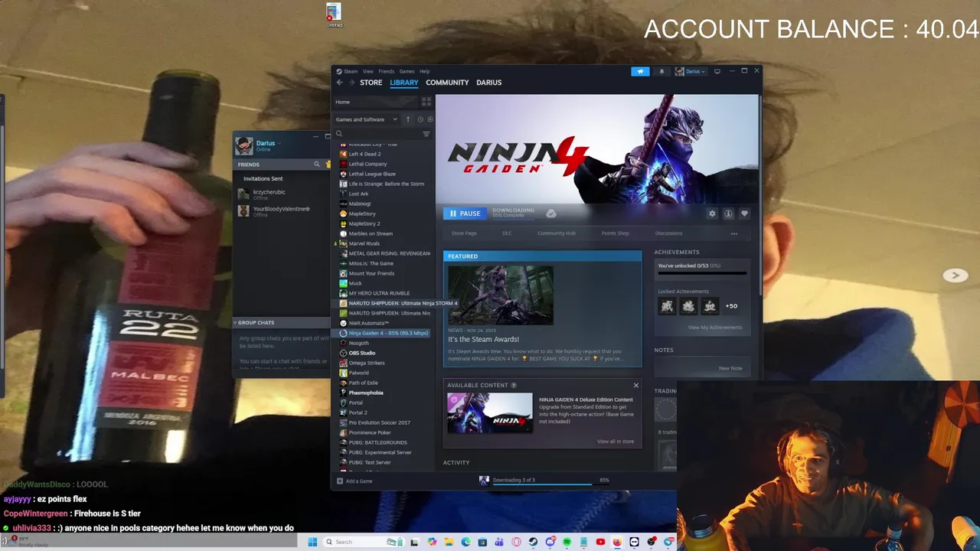Screen dimensions: 980x551
Task: Open advanced library filter options icon
Action: click(x=426, y=134)
